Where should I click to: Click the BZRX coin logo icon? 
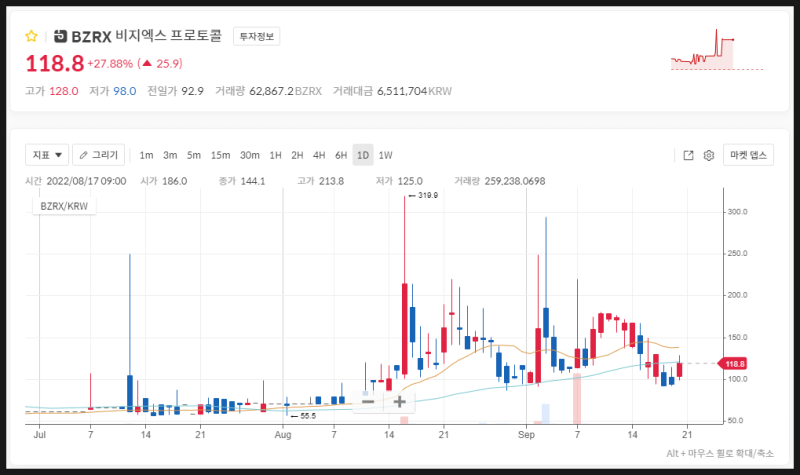tap(60, 36)
